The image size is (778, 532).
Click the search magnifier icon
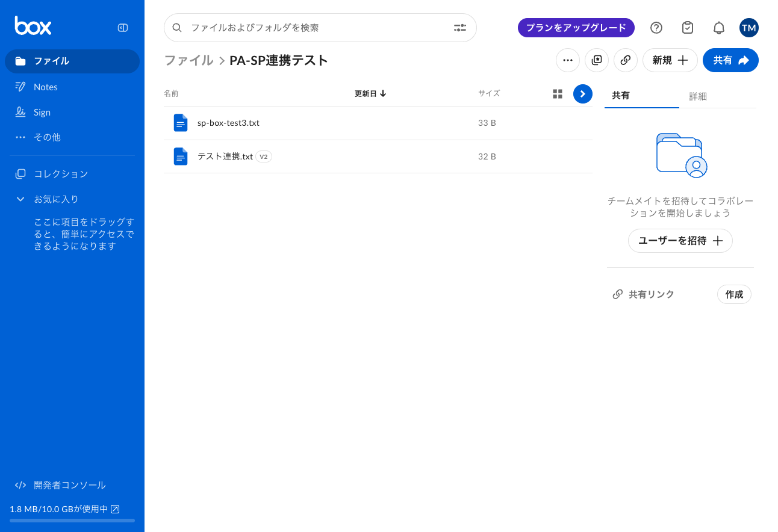tap(177, 28)
